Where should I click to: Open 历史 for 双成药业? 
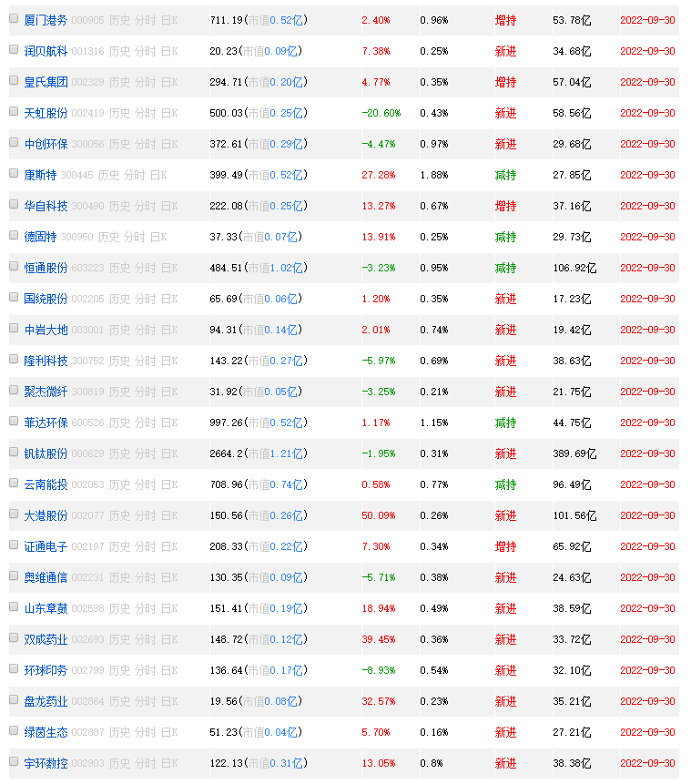point(119,640)
